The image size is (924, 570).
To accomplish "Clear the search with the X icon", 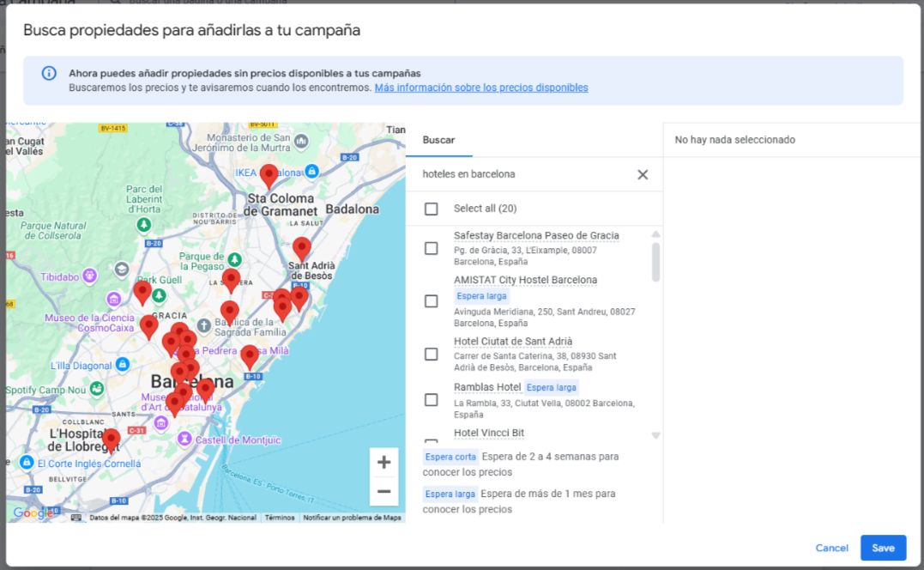I will (x=643, y=174).
